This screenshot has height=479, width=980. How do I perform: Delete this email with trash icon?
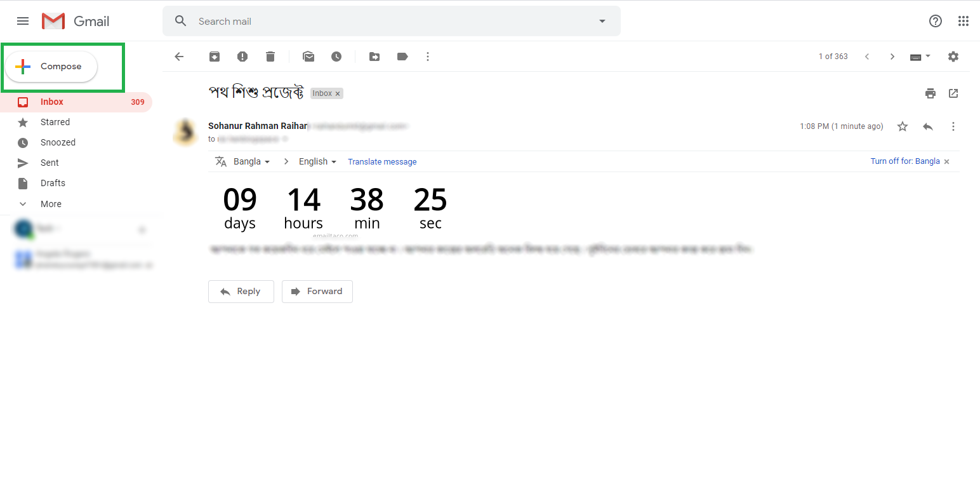(270, 57)
